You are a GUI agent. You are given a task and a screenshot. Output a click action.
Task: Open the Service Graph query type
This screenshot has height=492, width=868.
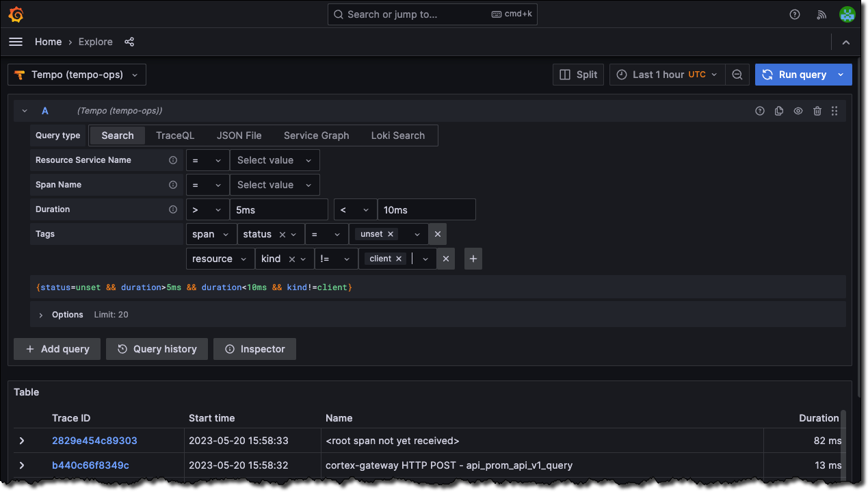(316, 135)
